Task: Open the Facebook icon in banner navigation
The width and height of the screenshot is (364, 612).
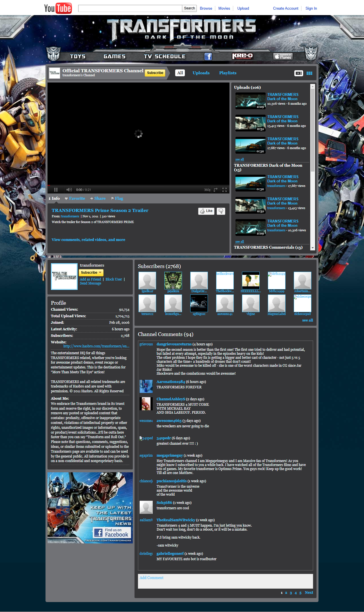Action: (x=208, y=56)
